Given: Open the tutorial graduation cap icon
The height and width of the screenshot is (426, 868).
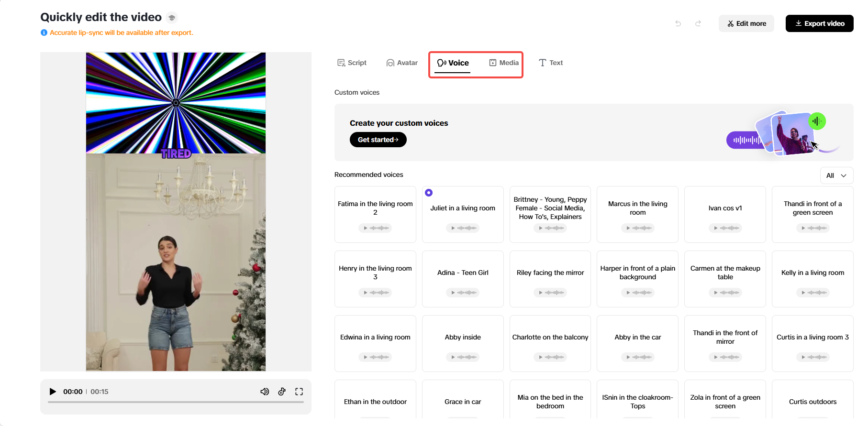Looking at the screenshot, I should coord(172,18).
